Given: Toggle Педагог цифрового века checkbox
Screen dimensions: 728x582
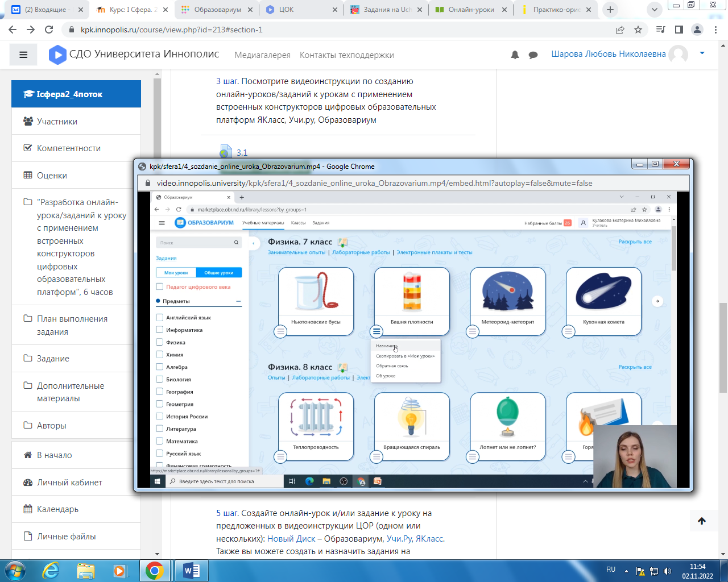Looking at the screenshot, I should [160, 286].
